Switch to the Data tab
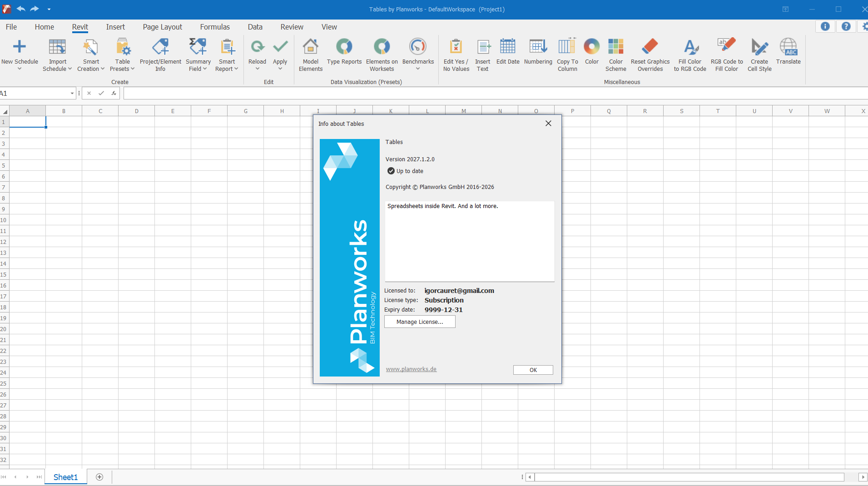This screenshot has width=868, height=486. pos(255,27)
